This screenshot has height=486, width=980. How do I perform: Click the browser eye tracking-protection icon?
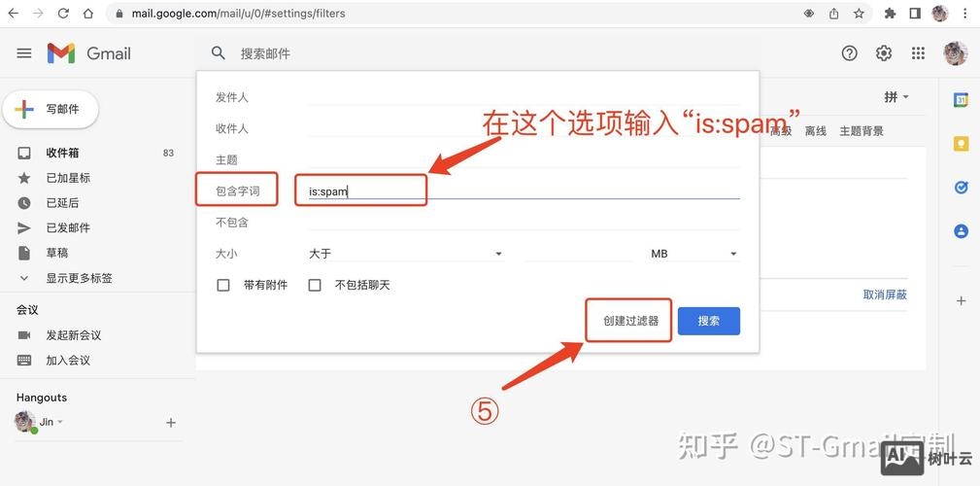coord(809,14)
